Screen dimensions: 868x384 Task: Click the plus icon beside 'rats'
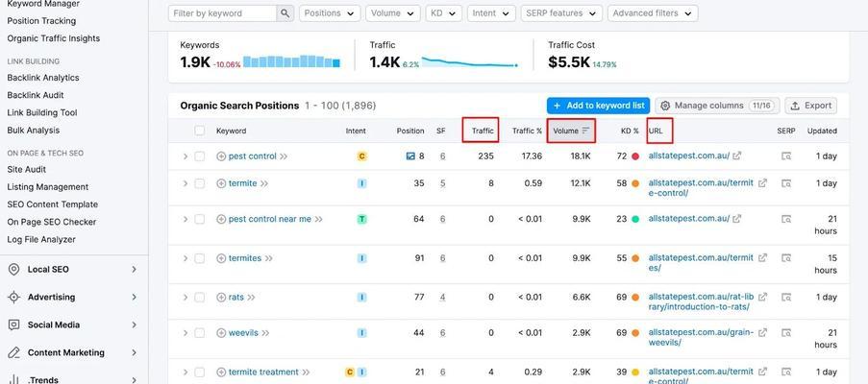click(221, 298)
